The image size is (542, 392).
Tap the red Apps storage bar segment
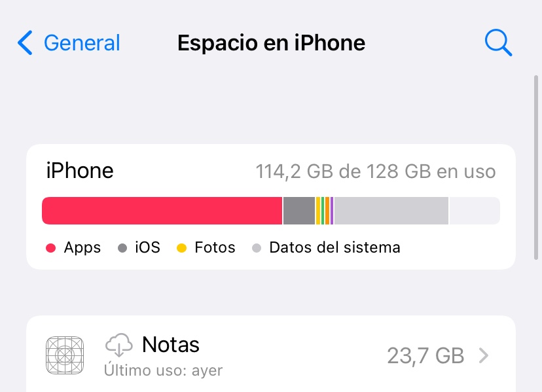click(x=162, y=211)
